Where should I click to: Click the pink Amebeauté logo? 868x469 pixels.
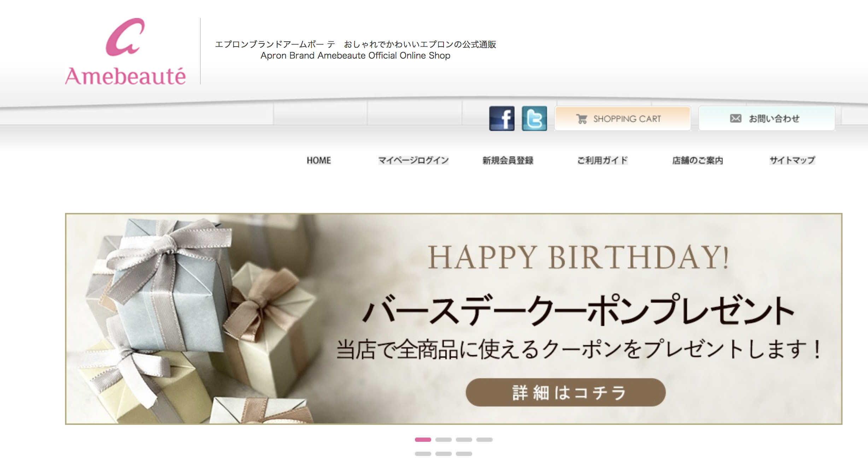pos(125,52)
